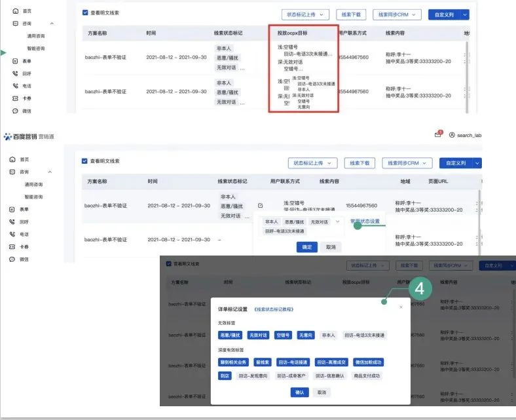The image size is (516, 420).
Task: Open 智能咨询 menu in top screenshot sidebar
Action: [x=36, y=48]
